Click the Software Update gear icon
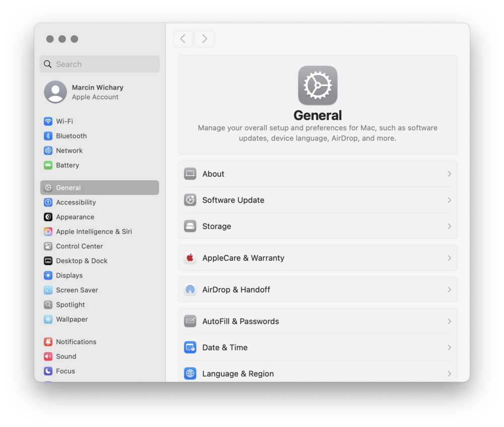This screenshot has height=427, width=504. coord(190,200)
